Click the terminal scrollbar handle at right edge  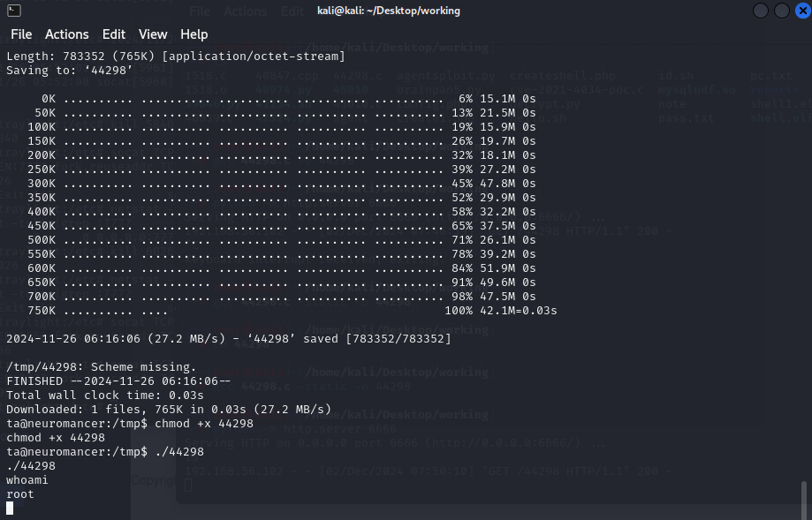pyautogui.click(x=804, y=500)
